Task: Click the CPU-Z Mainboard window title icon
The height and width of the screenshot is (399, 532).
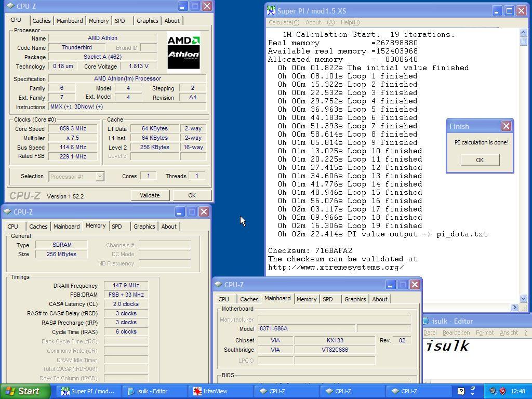Action: pyautogui.click(x=219, y=284)
